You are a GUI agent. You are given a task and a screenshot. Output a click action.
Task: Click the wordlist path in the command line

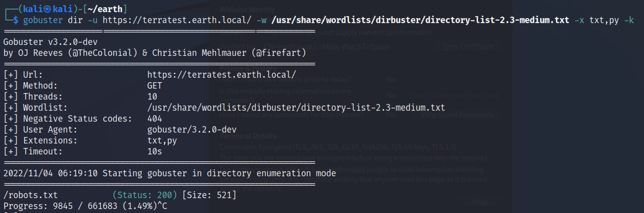coord(420,20)
